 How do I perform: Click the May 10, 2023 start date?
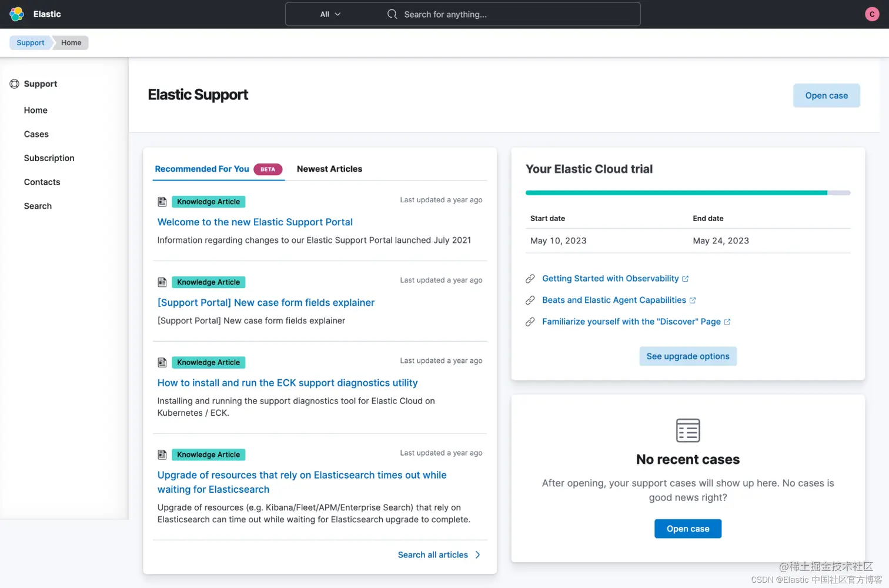tap(558, 240)
